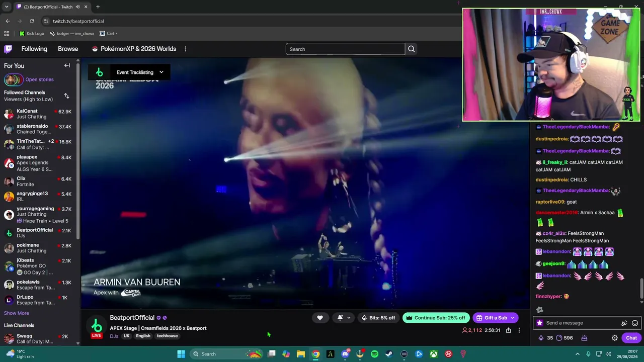Reload the browser page
Viewport: 644px width, 362px height.
coord(32,21)
